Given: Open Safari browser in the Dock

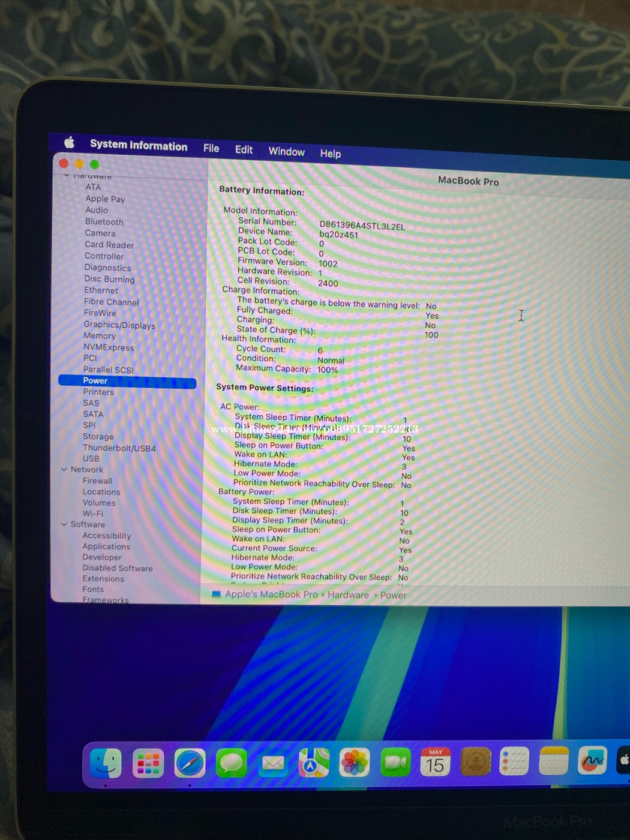Looking at the screenshot, I should click(190, 764).
